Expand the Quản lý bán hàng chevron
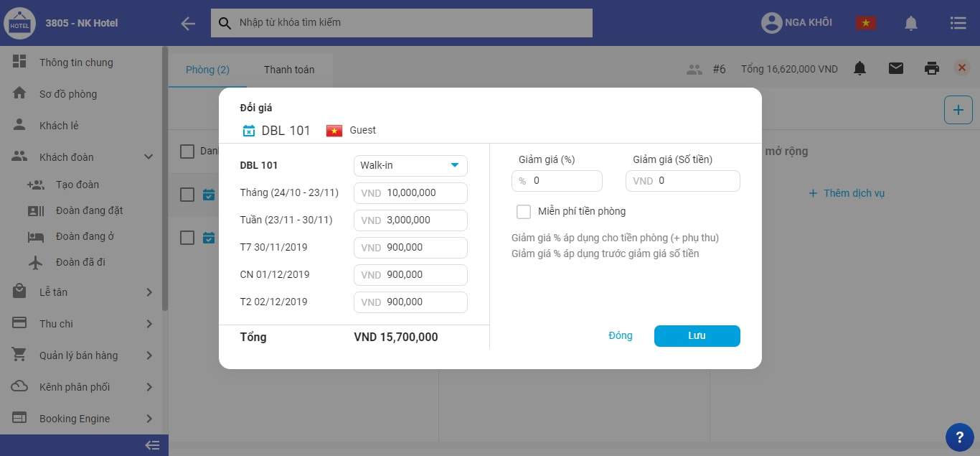 (149, 355)
